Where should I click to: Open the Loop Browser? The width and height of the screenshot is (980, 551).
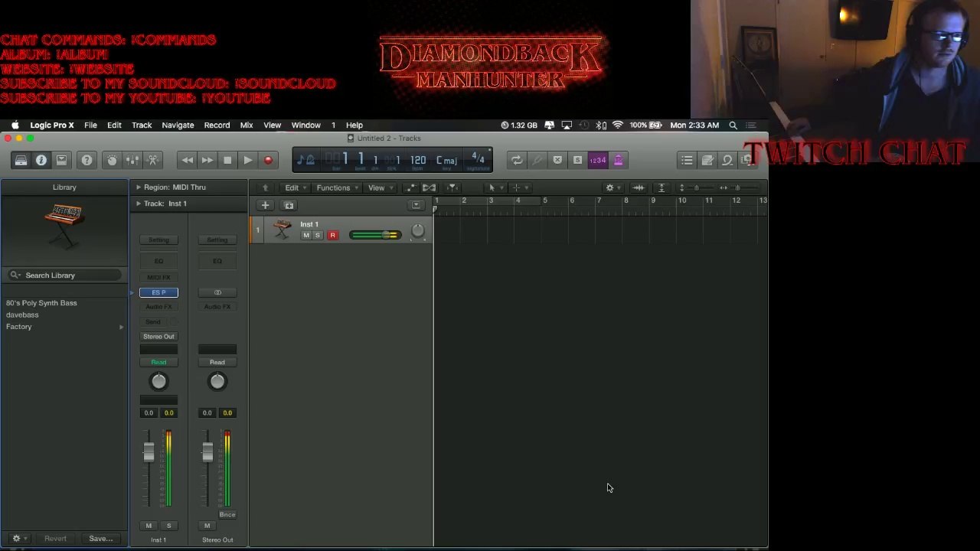click(x=727, y=160)
